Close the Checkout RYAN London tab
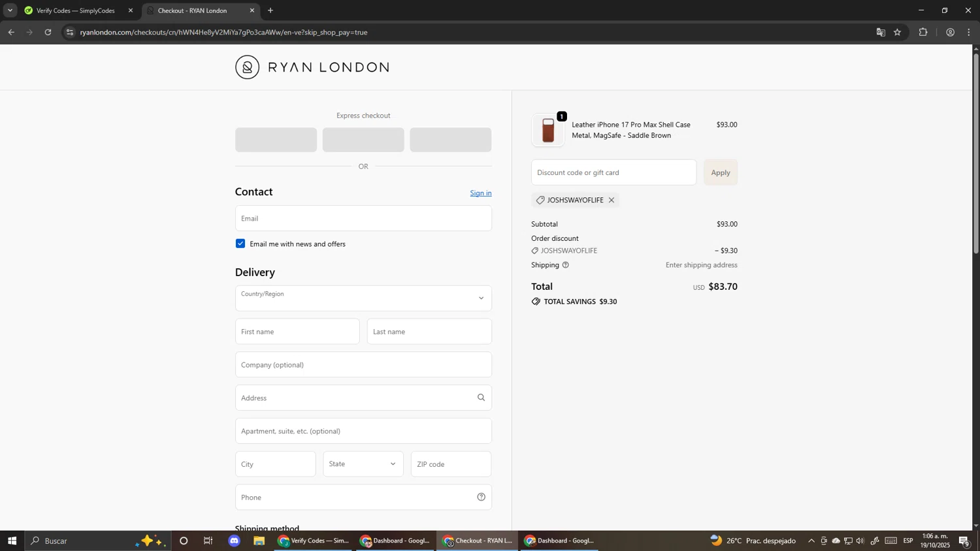The height and width of the screenshot is (551, 980). coord(252,10)
